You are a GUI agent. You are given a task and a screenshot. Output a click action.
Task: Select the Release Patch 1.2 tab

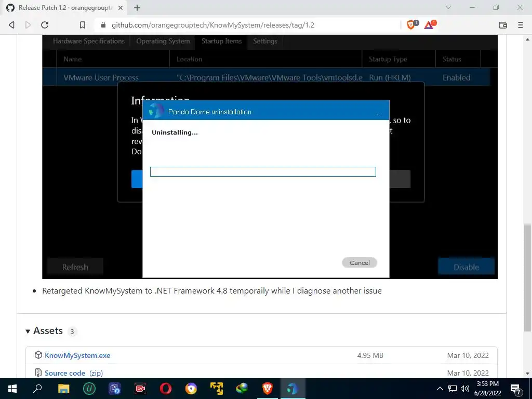64,7
